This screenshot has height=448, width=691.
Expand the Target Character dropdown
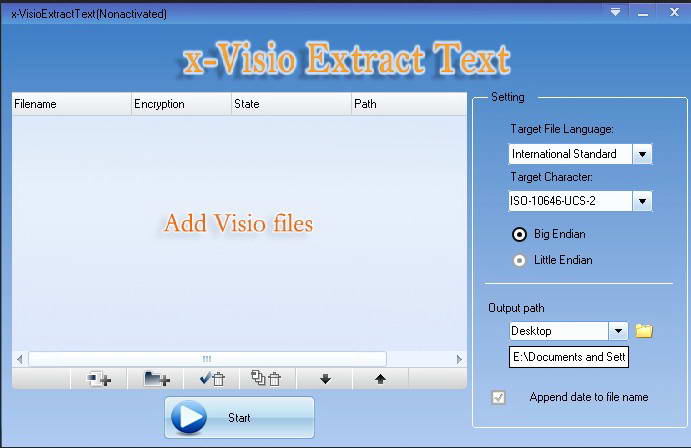point(643,201)
